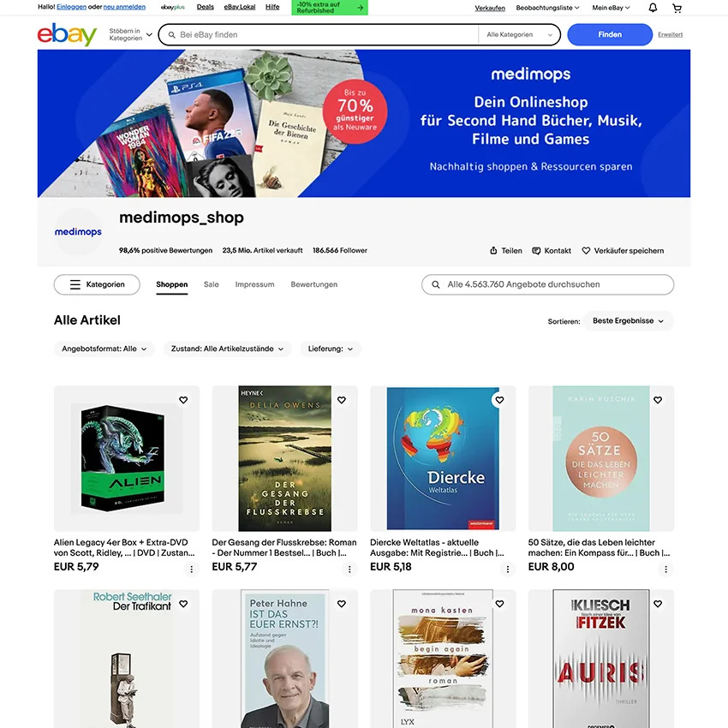Screen dimensions: 728x728
Task: Click the blue Finden button
Action: 610,34
